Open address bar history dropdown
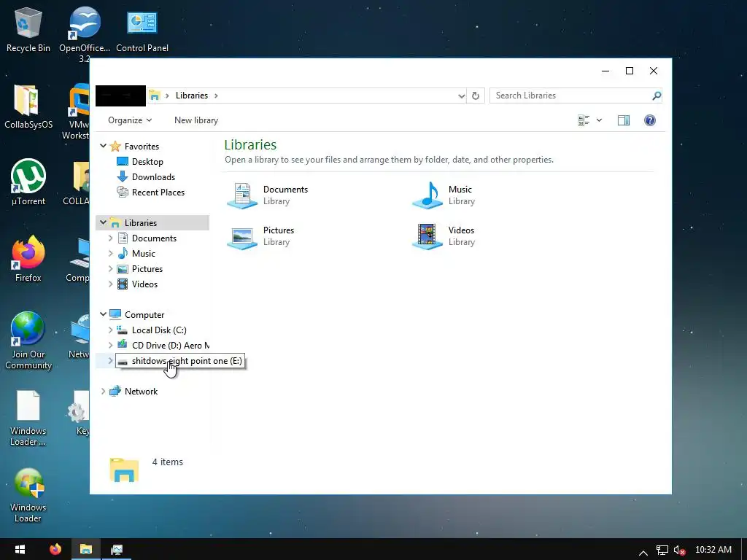Image resolution: width=747 pixels, height=560 pixels. tap(461, 96)
